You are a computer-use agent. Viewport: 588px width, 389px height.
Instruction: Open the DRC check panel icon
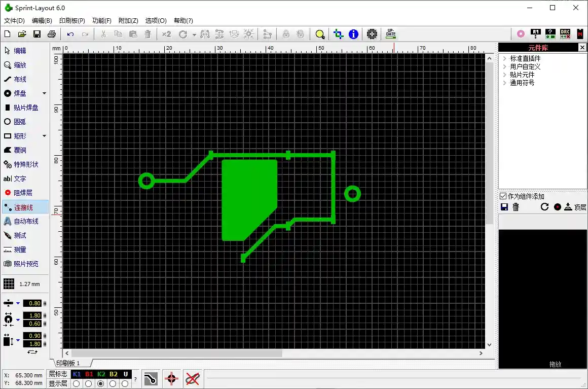tap(565, 34)
